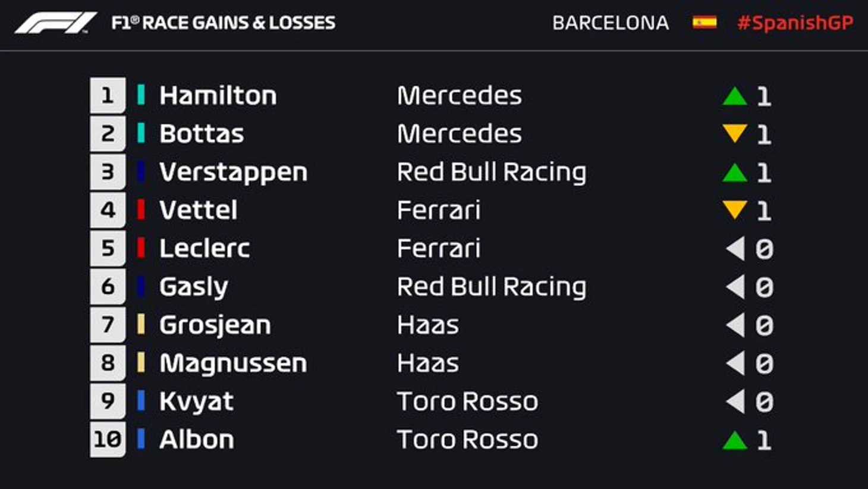The height and width of the screenshot is (489, 868).
Task: Click the F1 logo in the header
Action: point(56,23)
